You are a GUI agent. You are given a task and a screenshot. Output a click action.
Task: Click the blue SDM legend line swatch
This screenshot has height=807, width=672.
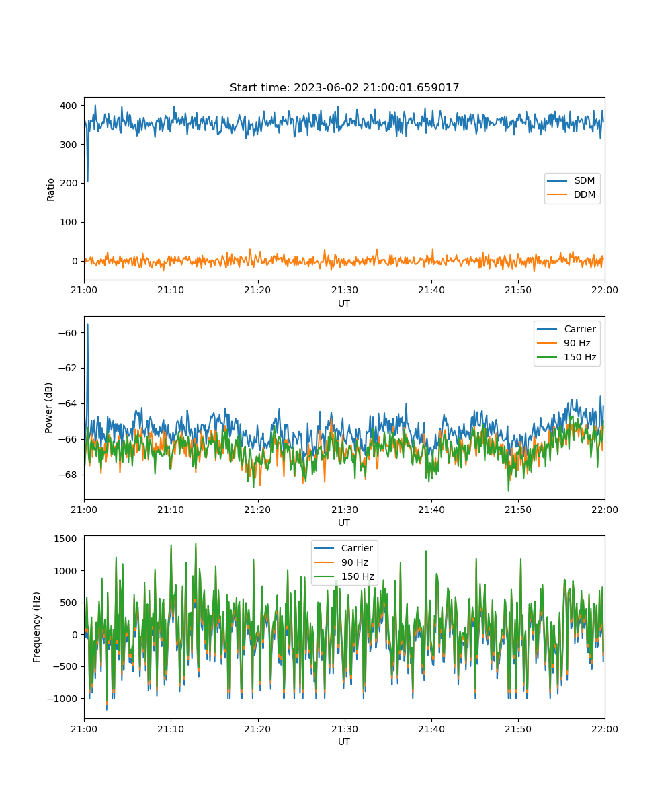(558, 181)
